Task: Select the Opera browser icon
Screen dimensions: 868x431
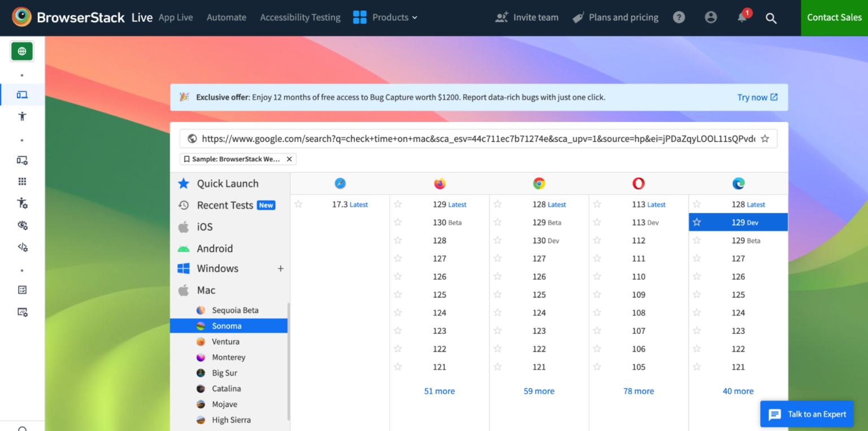Action: point(638,183)
